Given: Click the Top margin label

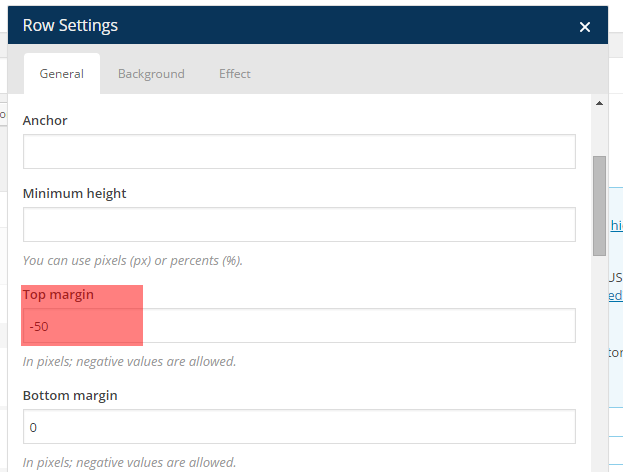Looking at the screenshot, I should pyautogui.click(x=58, y=295).
